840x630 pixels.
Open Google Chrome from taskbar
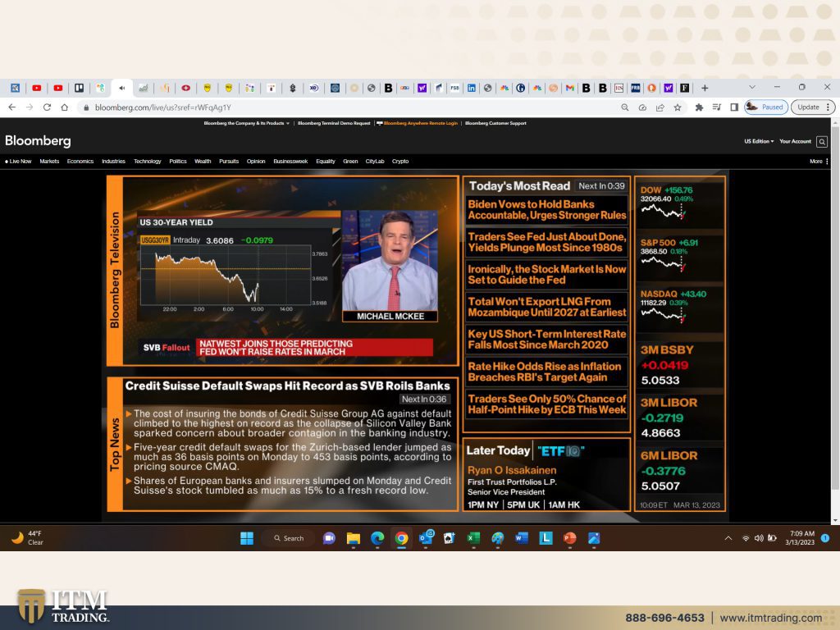click(401, 538)
